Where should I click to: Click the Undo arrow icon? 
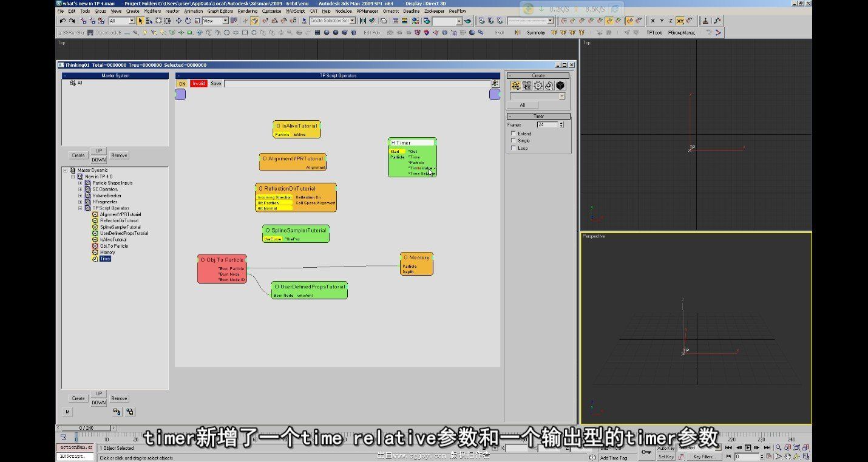click(x=63, y=21)
